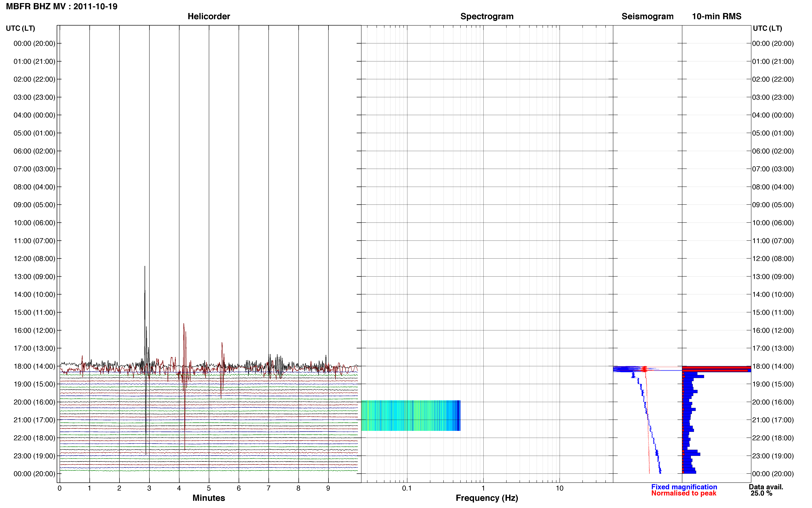The image size is (812, 508).
Task: Click the 'Minutes' x-axis label
Action: (x=208, y=498)
